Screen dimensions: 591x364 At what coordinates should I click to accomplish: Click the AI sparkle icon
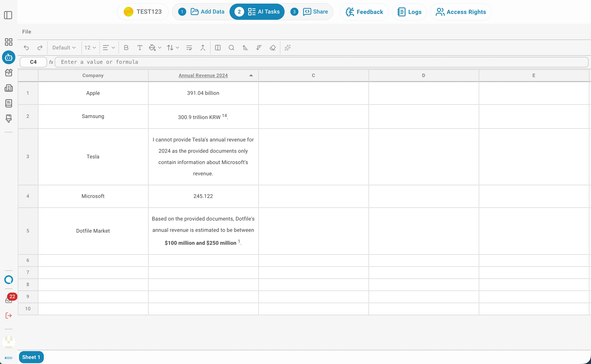[288, 48]
